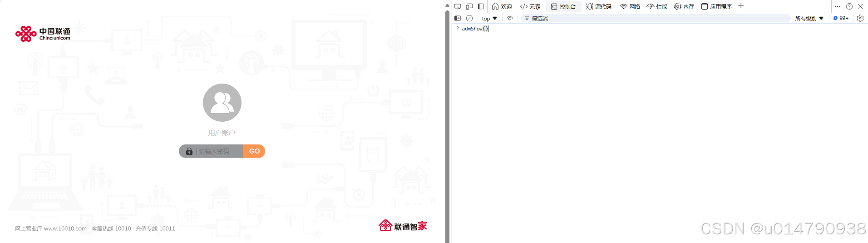
Task: Click the 用户账户 label
Action: point(222,133)
